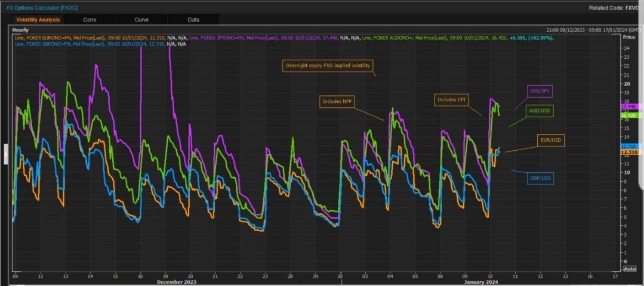The width and height of the screenshot is (644, 286).
Task: Click the purple 17.440 price tag
Action: click(x=629, y=106)
